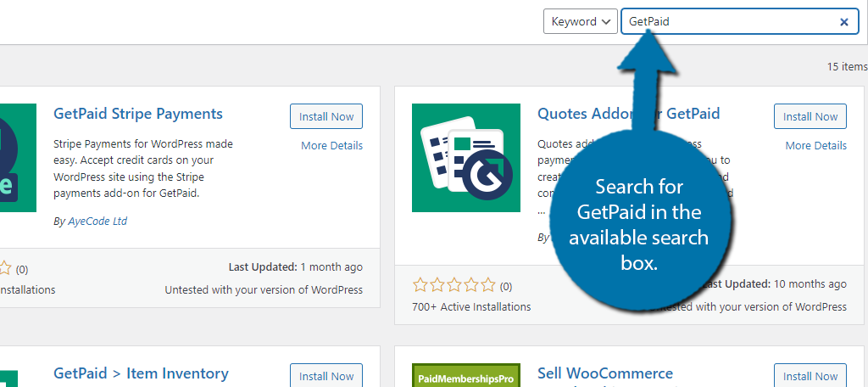Click the '15 items' result count text
Screen dimensions: 868x387
tap(847, 66)
